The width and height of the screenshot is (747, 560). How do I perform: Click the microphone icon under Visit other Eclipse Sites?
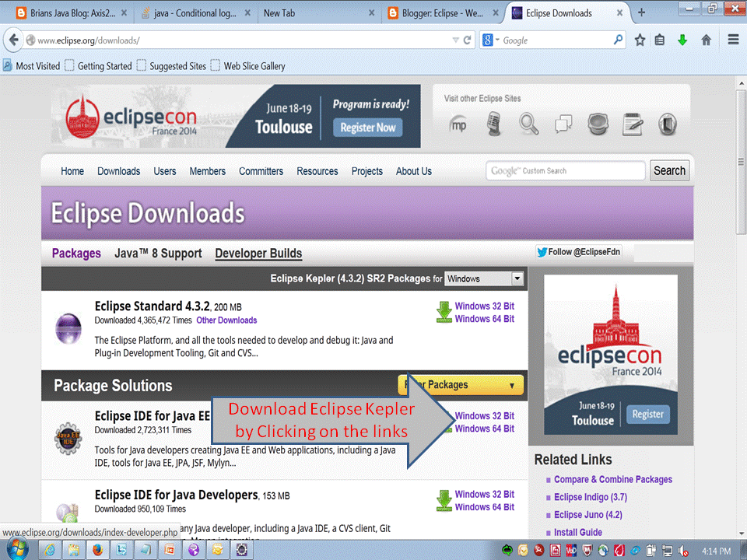pos(493,124)
